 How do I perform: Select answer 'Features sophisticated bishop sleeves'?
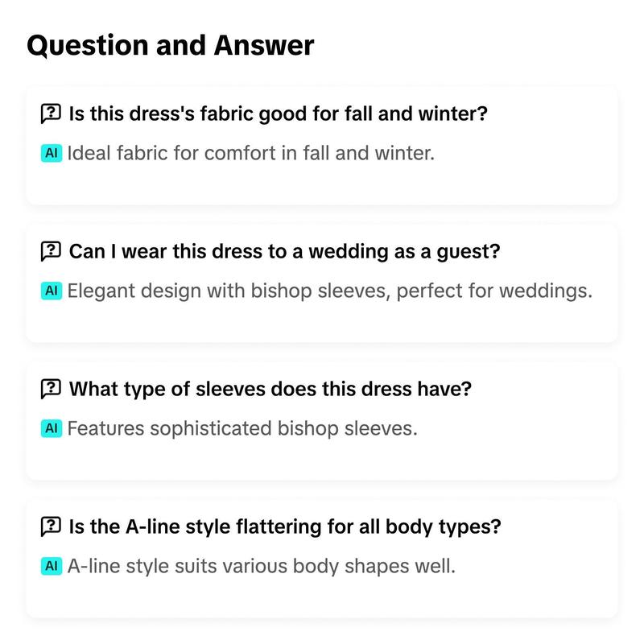(x=242, y=428)
